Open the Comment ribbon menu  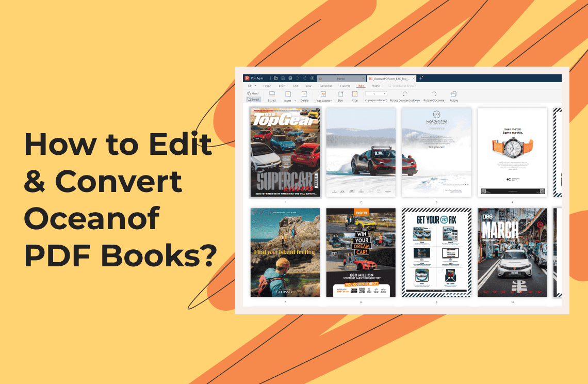click(x=325, y=86)
